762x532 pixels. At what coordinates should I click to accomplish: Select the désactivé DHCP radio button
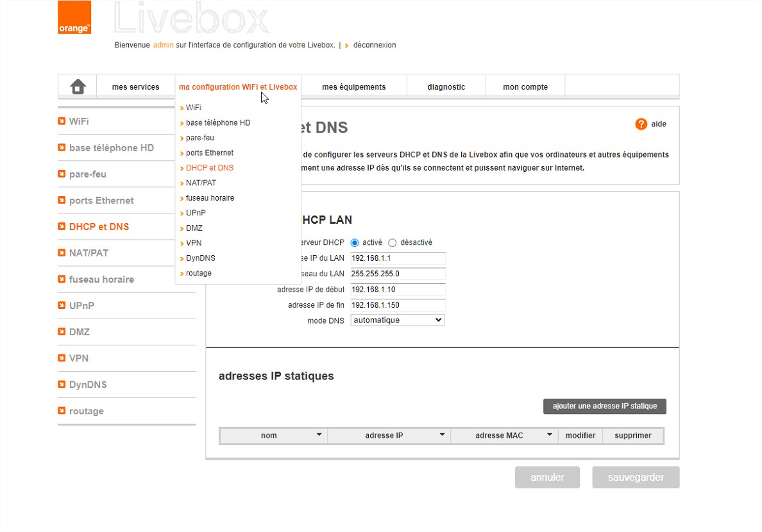(392, 242)
